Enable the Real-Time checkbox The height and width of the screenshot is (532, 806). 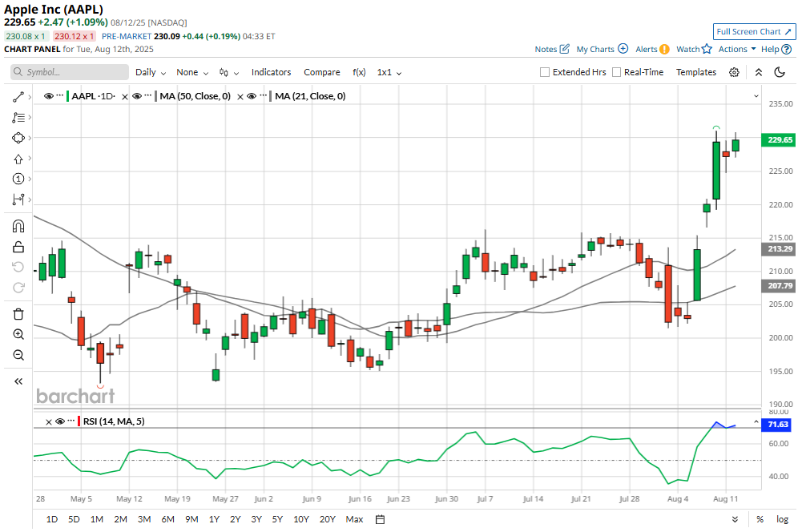(616, 72)
